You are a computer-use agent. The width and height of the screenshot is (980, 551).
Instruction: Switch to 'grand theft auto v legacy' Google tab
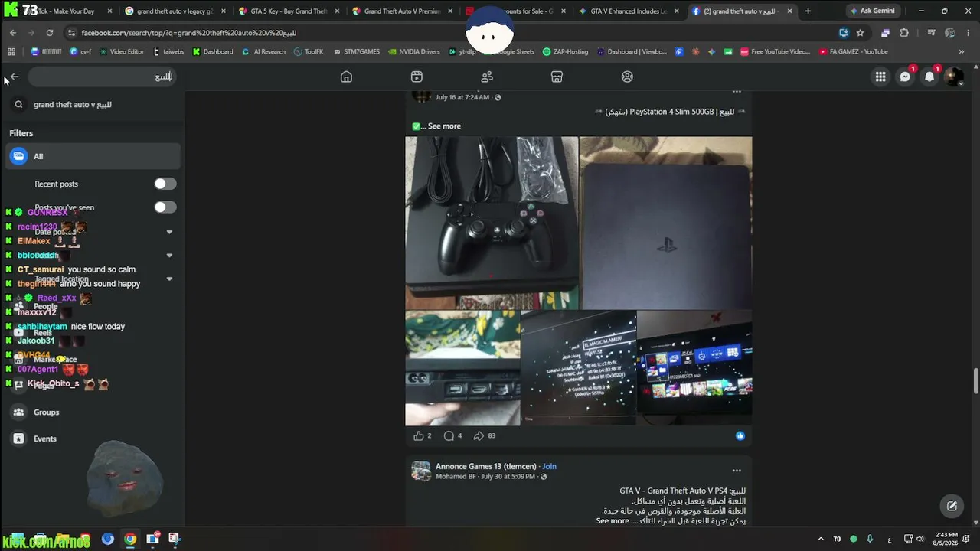tap(175, 11)
